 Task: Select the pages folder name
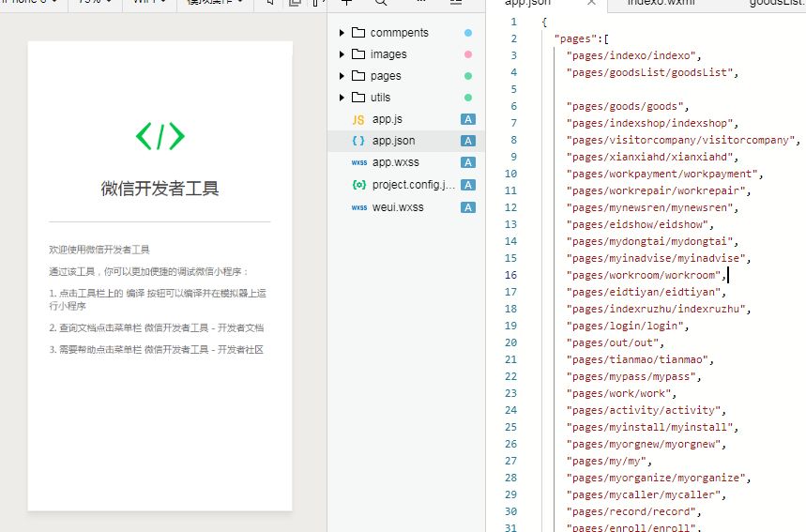pyautogui.click(x=386, y=76)
